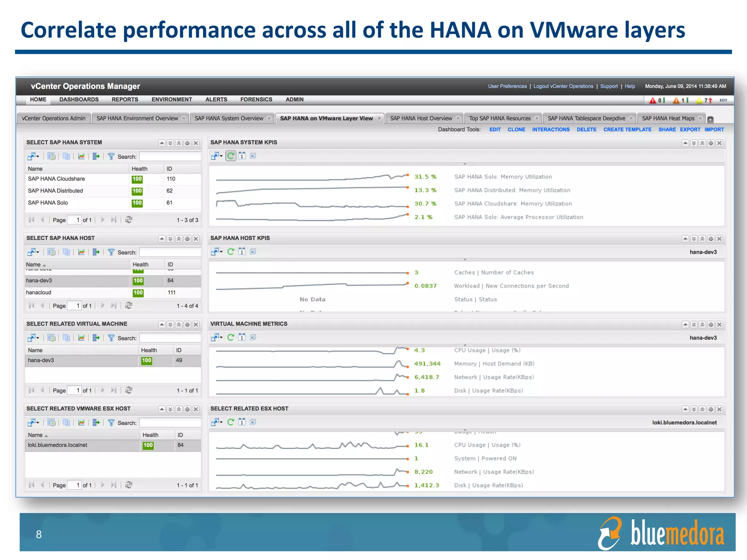Viewport: 747px width, 560px height.
Task: Switch to SAP HANA Heat Maps tab
Action: click(668, 118)
